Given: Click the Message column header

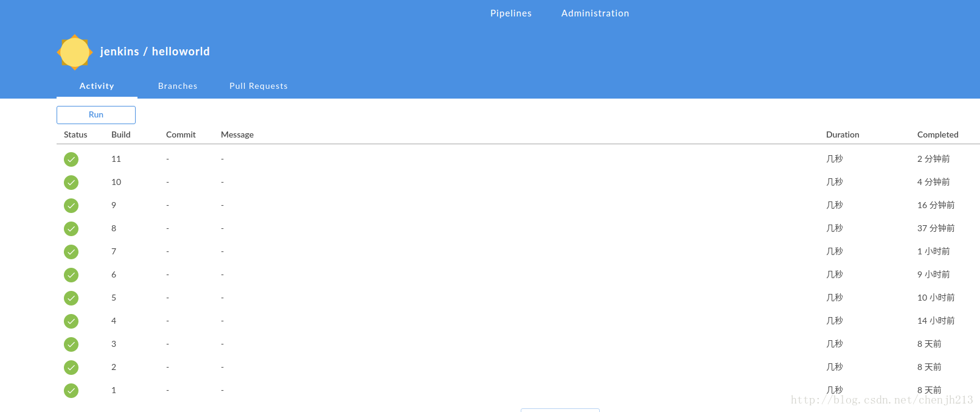Looking at the screenshot, I should click(237, 134).
